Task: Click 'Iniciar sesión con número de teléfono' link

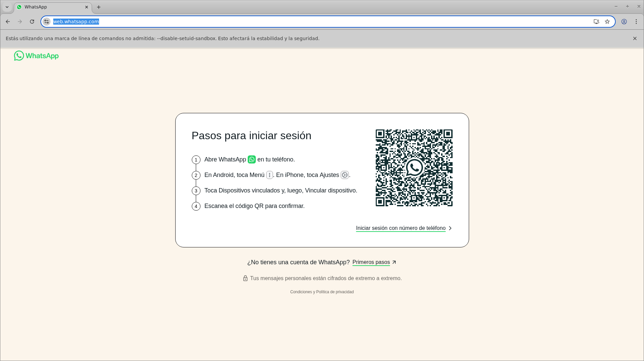Action: coord(401,228)
